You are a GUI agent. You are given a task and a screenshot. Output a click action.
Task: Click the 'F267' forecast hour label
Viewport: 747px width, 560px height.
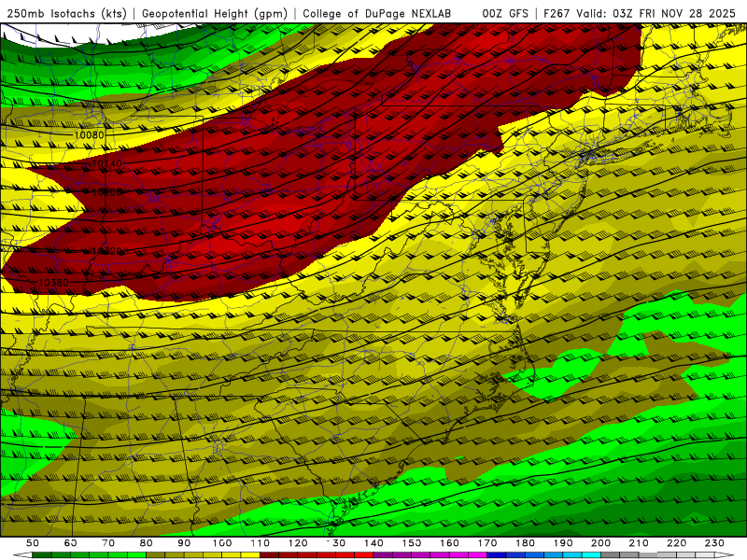coord(556,13)
